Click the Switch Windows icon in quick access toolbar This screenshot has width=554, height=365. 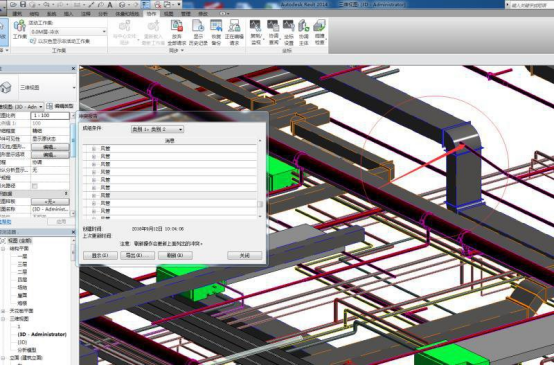(x=168, y=4)
